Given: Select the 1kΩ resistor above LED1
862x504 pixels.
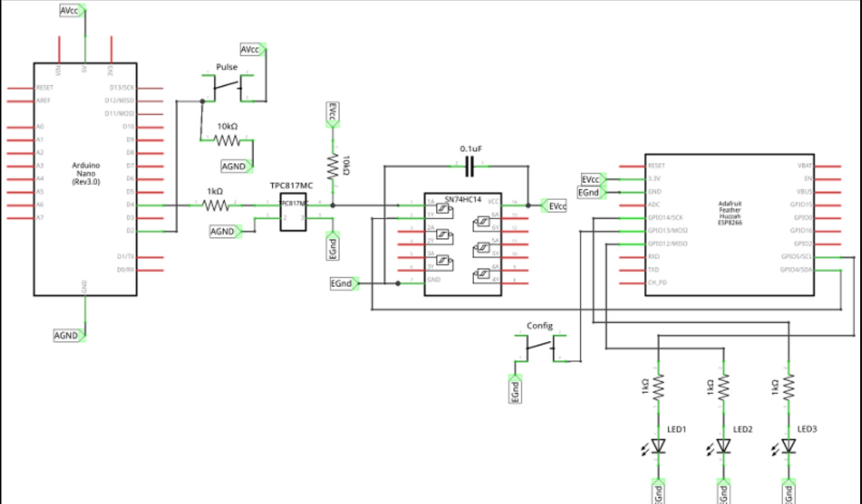Looking at the screenshot, I should click(658, 387).
